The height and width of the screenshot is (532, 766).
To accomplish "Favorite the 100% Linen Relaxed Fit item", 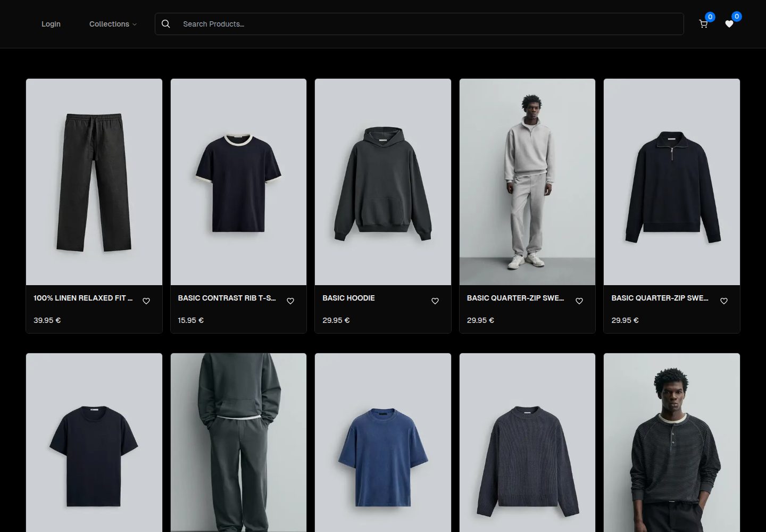I will pyautogui.click(x=146, y=301).
